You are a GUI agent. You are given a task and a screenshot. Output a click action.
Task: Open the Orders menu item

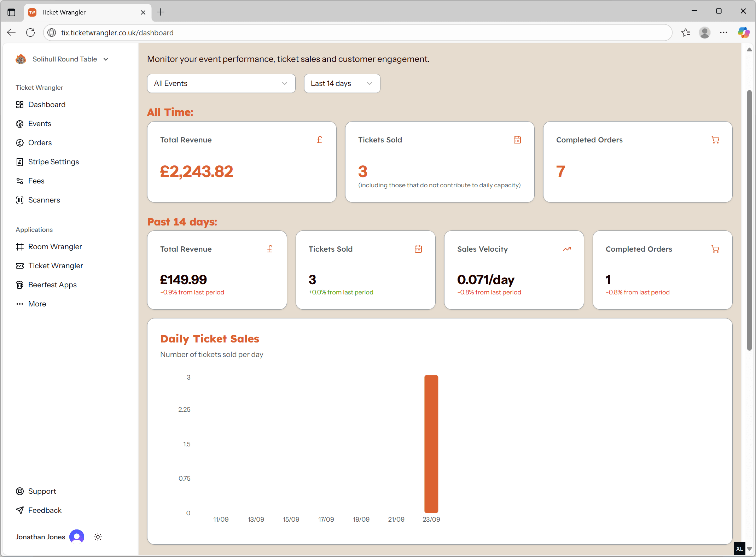pos(40,143)
